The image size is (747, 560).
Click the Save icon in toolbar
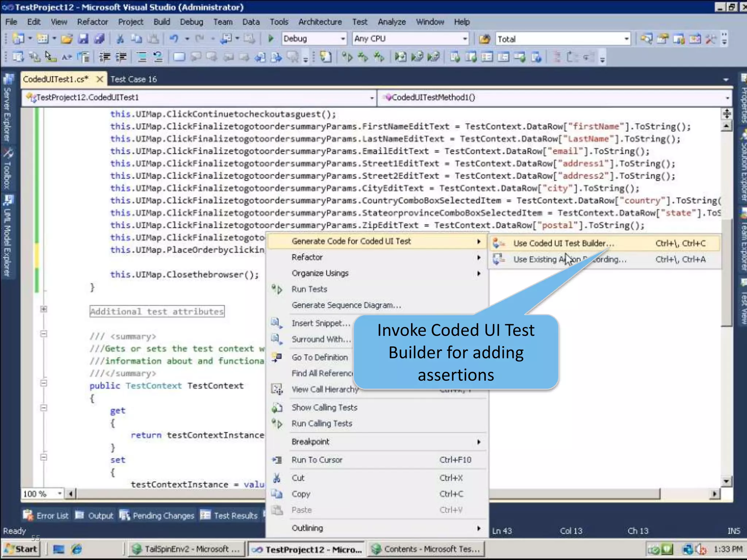coord(84,39)
